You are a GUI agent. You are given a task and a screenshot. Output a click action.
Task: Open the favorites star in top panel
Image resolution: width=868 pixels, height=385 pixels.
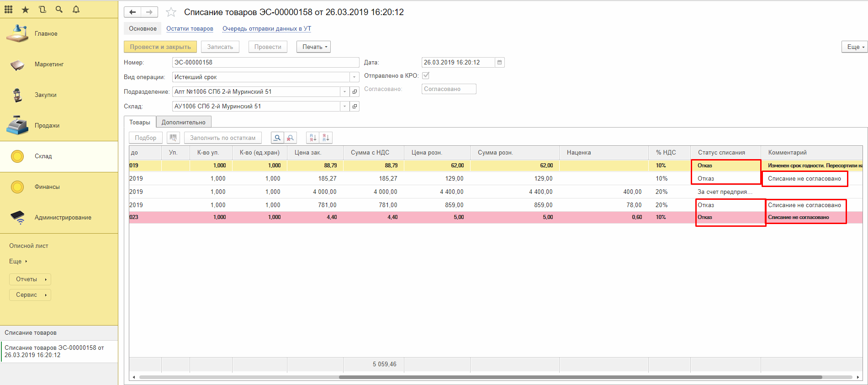pos(25,9)
